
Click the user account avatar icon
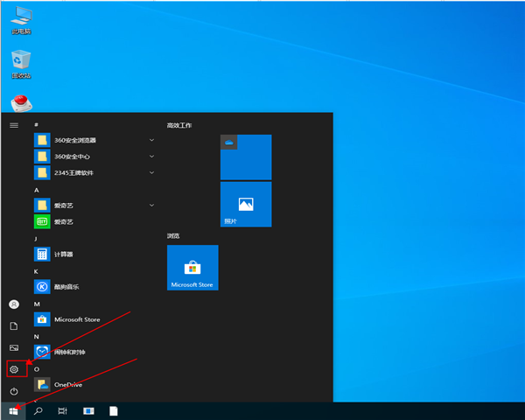coord(14,304)
